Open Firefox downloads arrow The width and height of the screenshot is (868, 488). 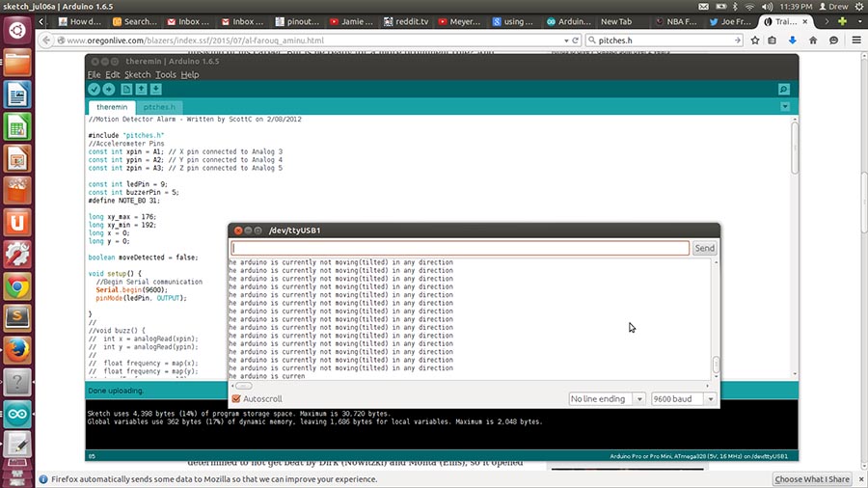(x=792, y=41)
